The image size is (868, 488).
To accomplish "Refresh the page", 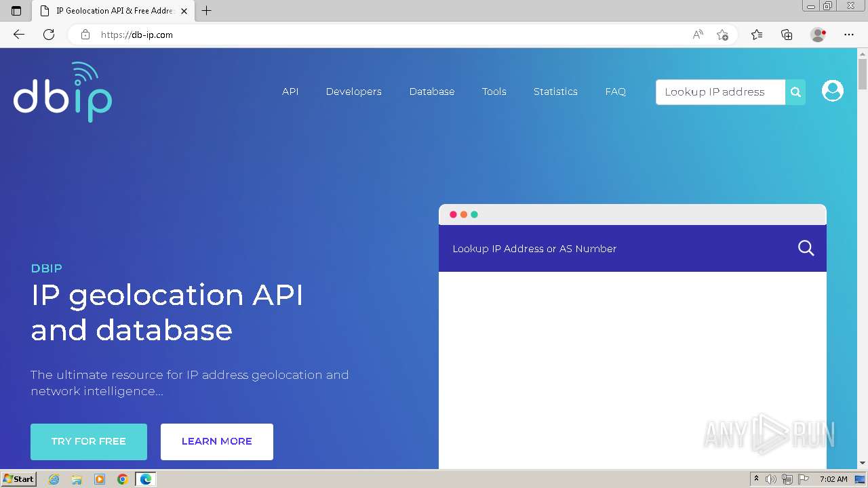I will (49, 35).
